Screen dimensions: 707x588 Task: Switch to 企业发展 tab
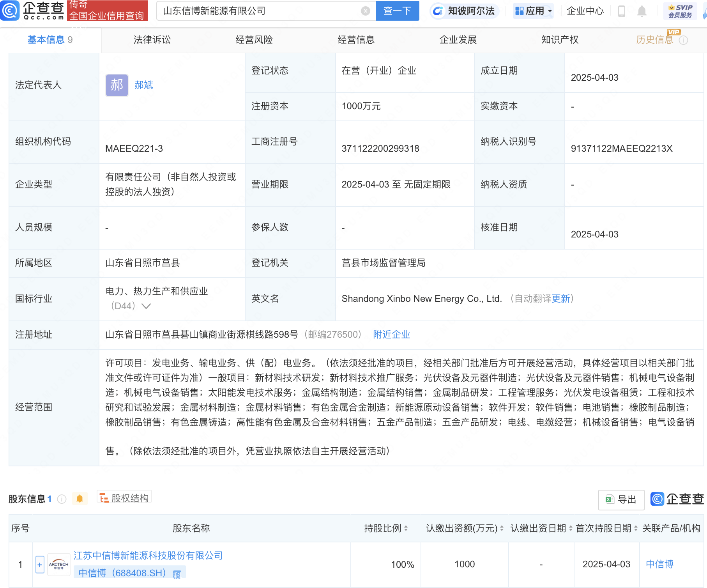pyautogui.click(x=458, y=40)
